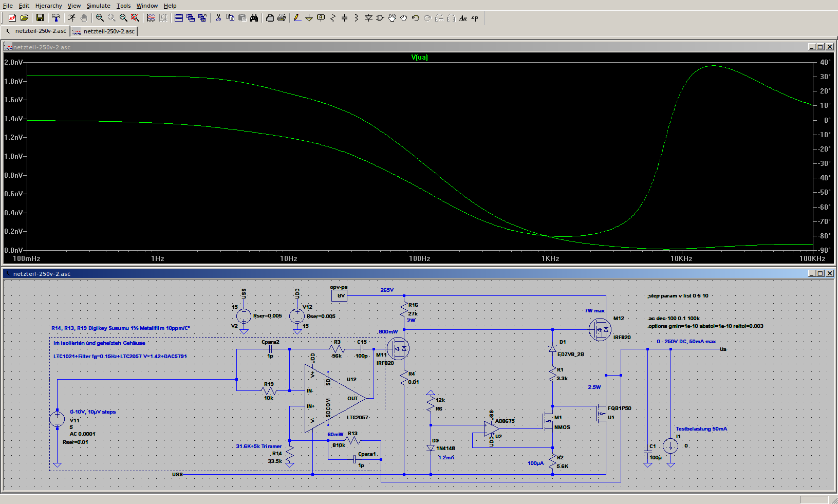The height and width of the screenshot is (504, 838).
Task: Open the Simulate menu
Action: point(98,6)
